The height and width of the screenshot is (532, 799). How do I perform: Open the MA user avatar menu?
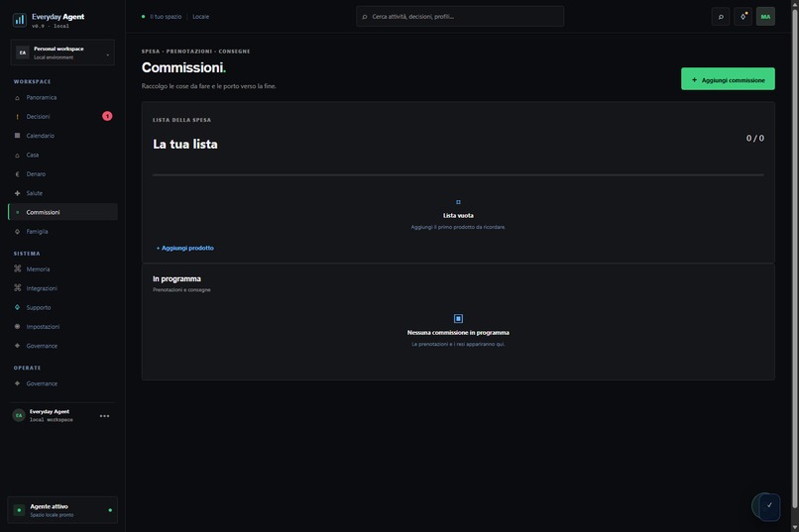[765, 17]
